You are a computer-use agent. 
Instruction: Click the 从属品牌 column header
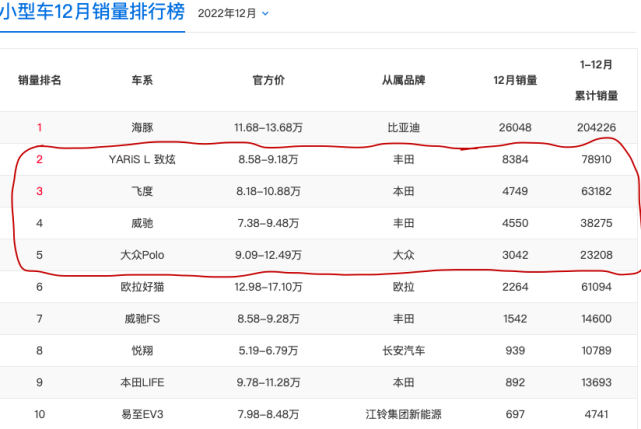tap(403, 80)
